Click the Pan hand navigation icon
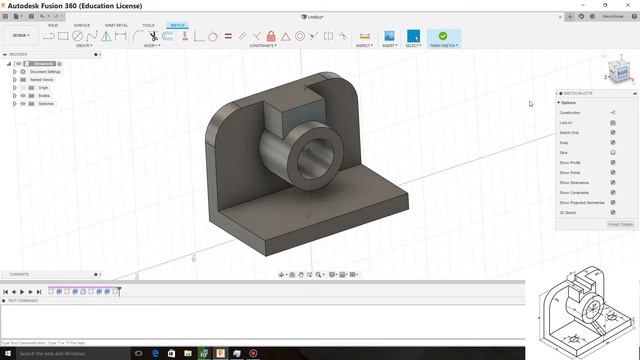The width and height of the screenshot is (640, 360). coord(301,275)
